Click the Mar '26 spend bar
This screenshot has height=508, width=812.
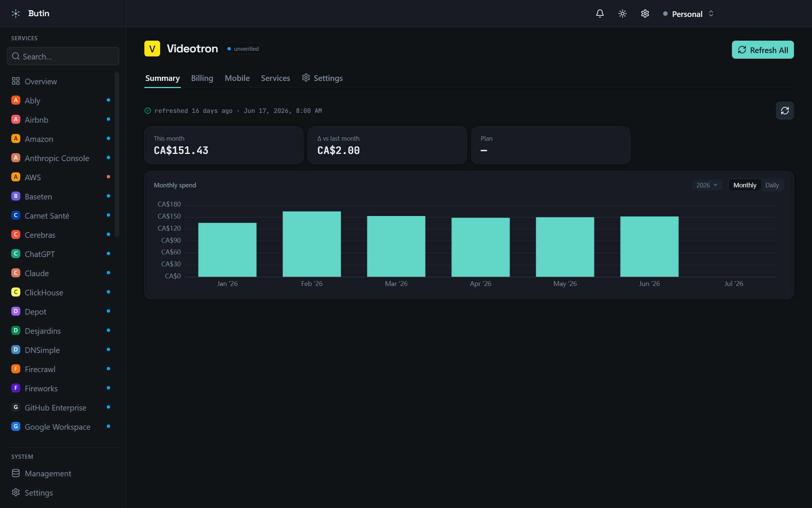[396, 246]
